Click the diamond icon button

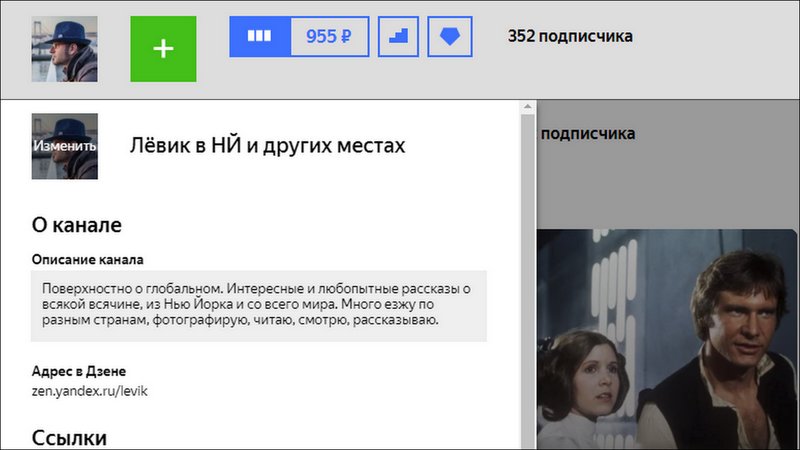click(450, 37)
